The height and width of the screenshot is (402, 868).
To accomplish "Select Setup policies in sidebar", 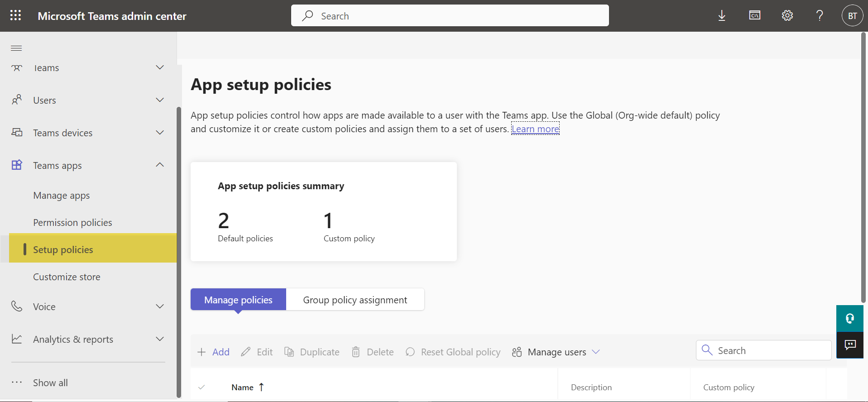I will point(93,248).
